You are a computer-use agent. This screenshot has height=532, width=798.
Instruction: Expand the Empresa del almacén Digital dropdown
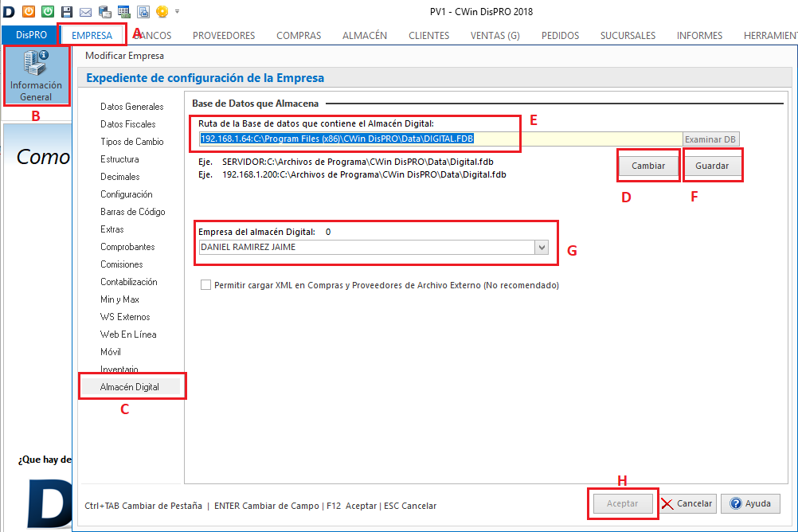pyautogui.click(x=542, y=247)
